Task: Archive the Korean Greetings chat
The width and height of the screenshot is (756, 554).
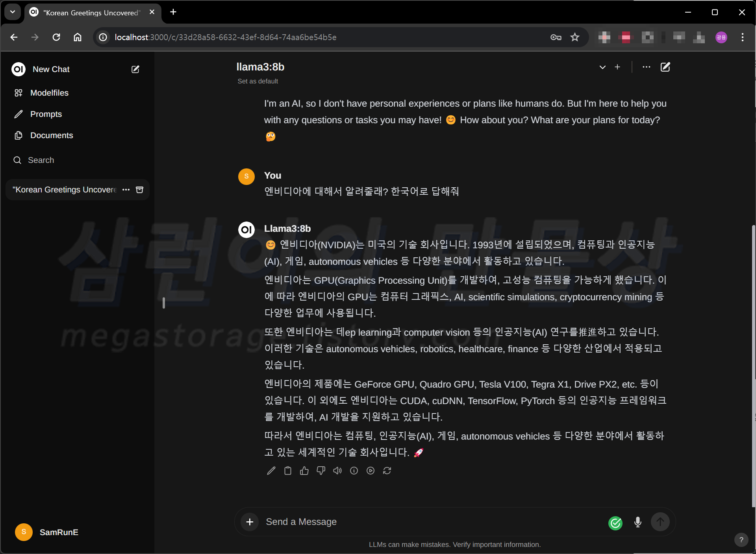Action: (139, 190)
